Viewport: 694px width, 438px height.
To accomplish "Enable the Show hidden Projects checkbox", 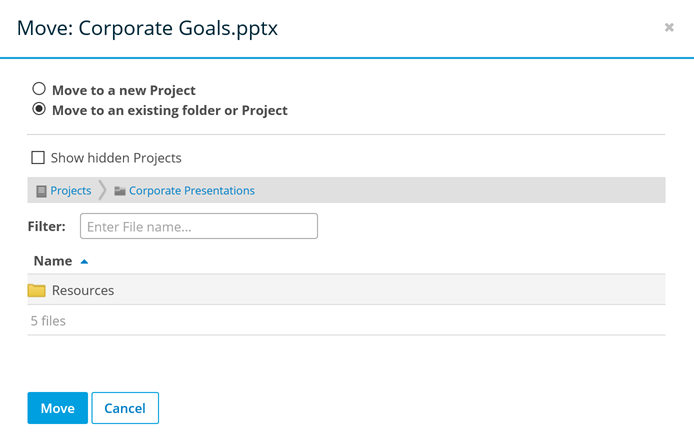I will [x=38, y=157].
